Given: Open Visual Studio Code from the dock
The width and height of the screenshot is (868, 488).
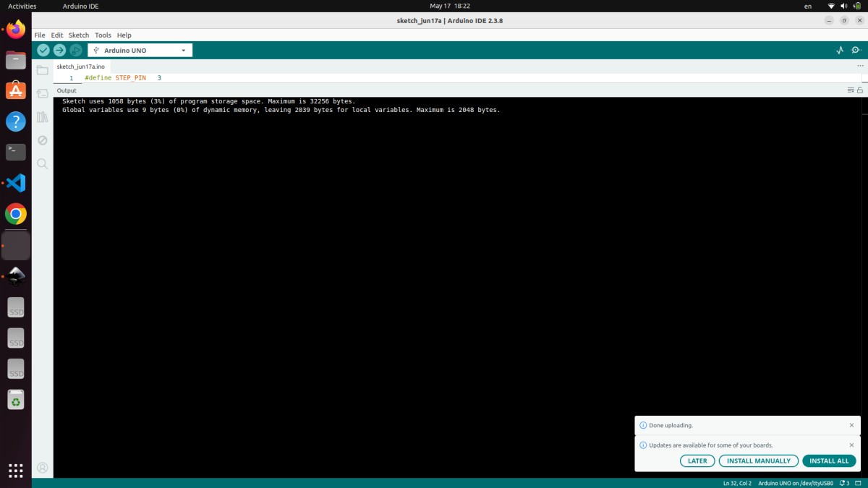Looking at the screenshot, I should 16,183.
